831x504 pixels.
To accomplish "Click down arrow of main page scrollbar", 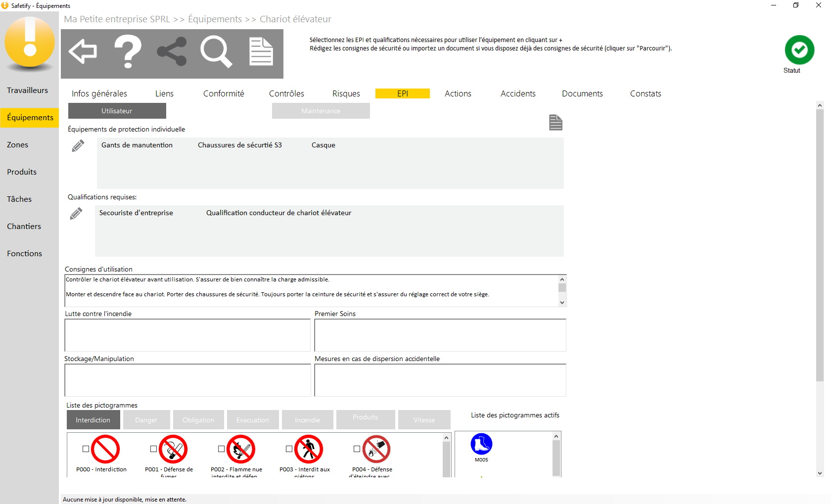I will click(x=820, y=473).
